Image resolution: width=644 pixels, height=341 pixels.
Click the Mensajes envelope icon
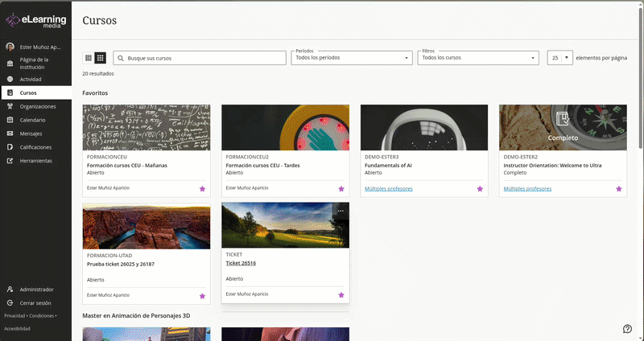[10, 134]
